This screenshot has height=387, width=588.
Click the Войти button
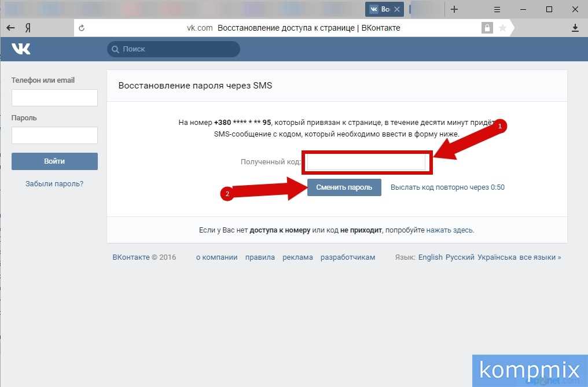coord(55,161)
